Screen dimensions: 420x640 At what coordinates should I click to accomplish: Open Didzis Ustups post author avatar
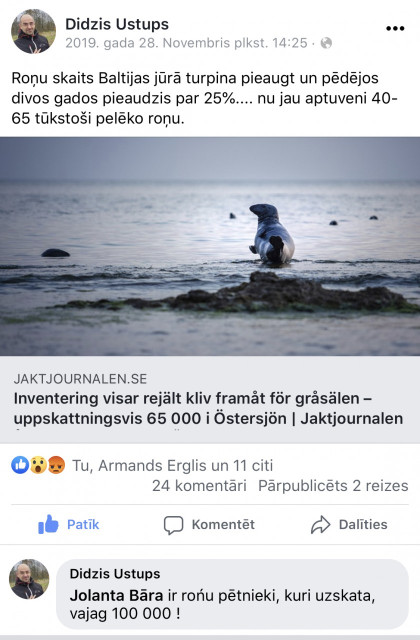pyautogui.click(x=33, y=31)
